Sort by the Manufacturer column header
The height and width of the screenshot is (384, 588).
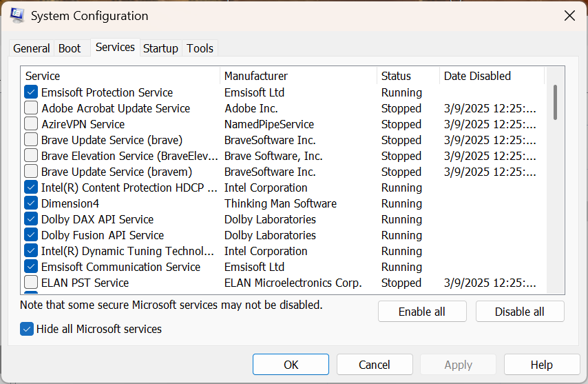click(299, 76)
